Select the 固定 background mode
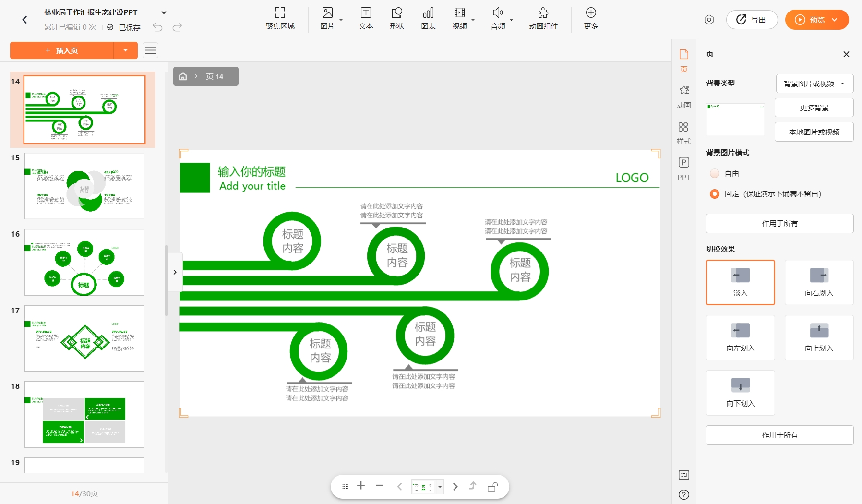This screenshot has height=504, width=862. 715,194
